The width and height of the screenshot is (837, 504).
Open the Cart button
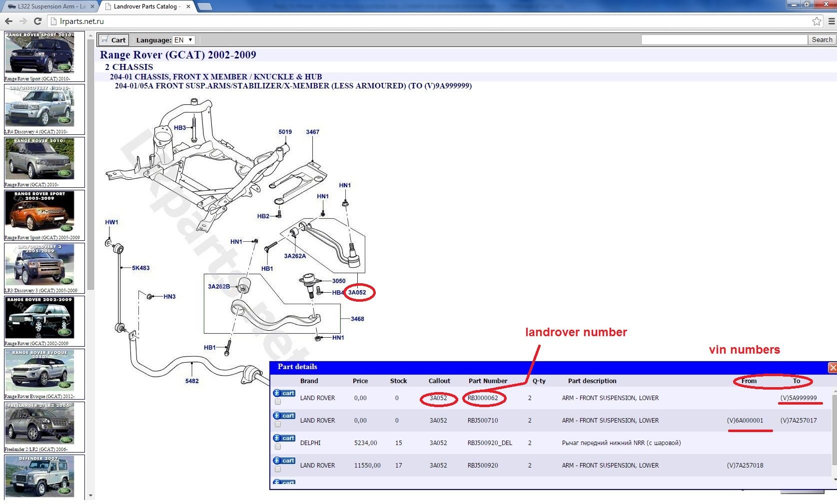point(114,40)
